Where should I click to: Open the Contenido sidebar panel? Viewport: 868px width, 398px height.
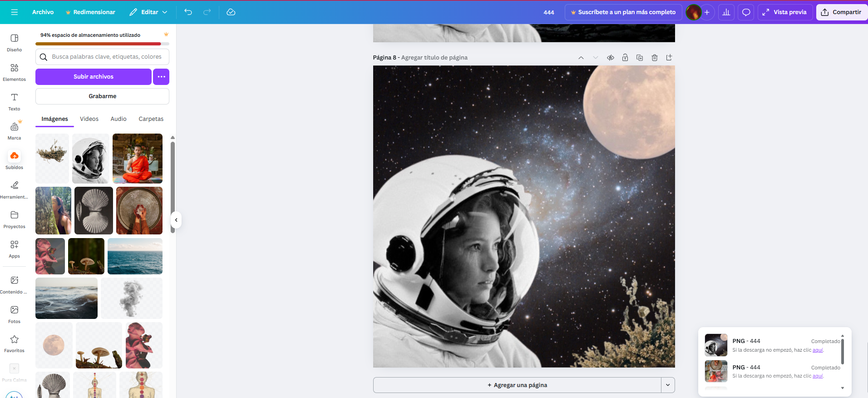[x=15, y=285]
